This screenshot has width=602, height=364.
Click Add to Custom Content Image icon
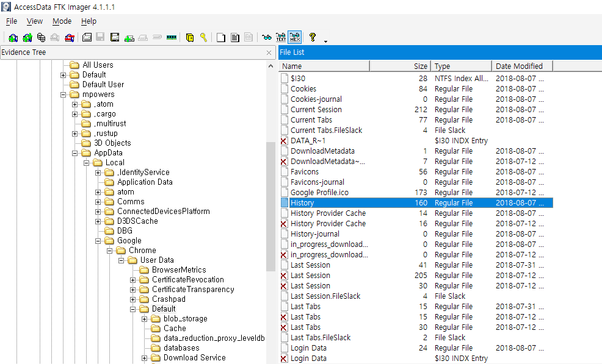pyautogui.click(x=129, y=37)
